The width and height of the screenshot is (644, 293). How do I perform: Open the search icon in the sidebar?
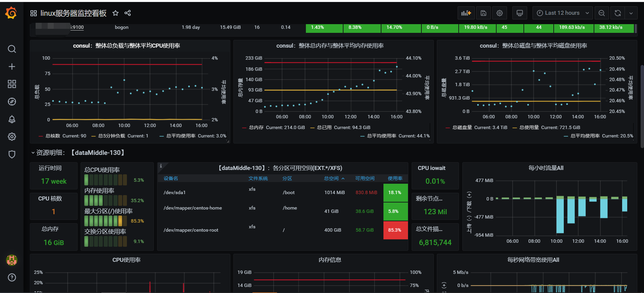point(12,49)
